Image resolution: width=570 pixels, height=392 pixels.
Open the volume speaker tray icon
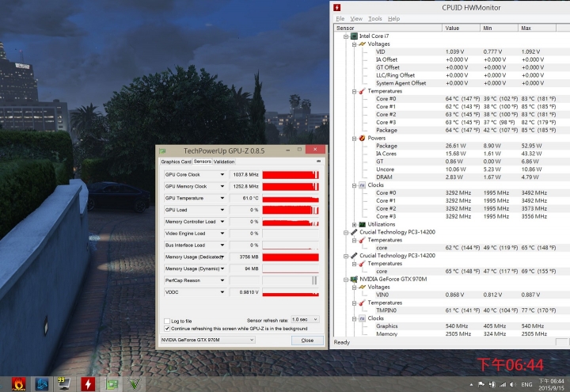click(513, 384)
